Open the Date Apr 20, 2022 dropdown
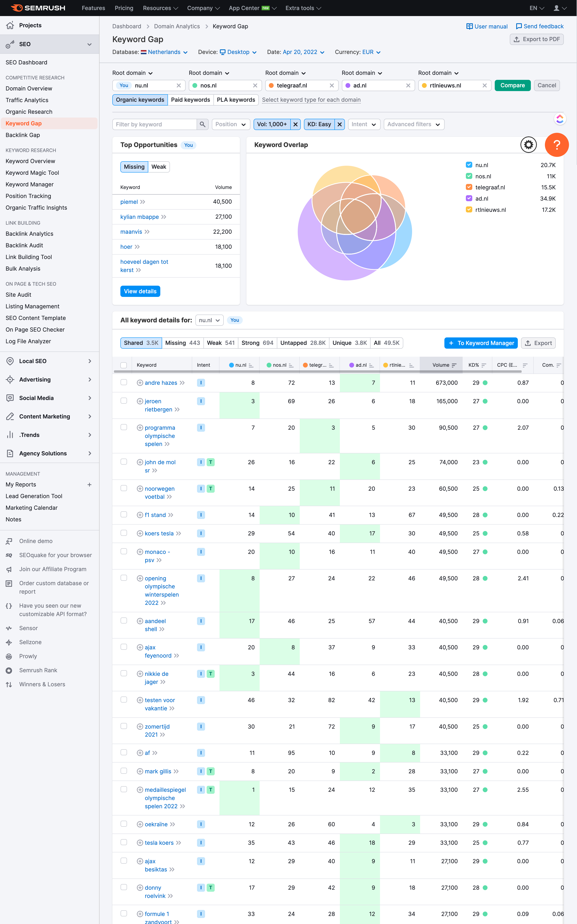The width and height of the screenshot is (577, 924). tap(303, 52)
